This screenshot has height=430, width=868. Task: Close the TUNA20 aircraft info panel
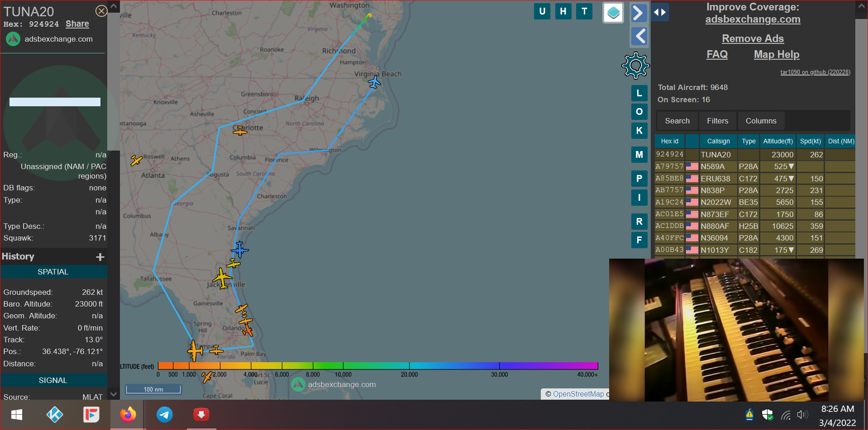[101, 11]
